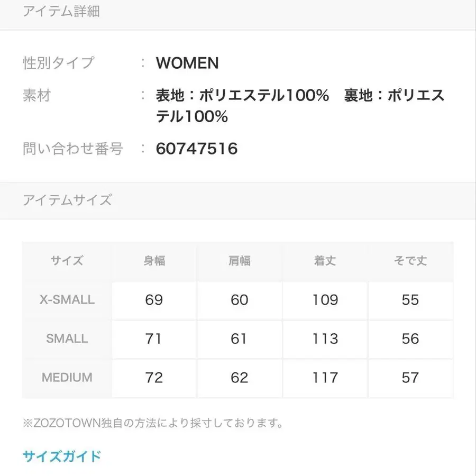Viewport: 476px width, 476px height.
Task: Select the 肩幅 column header
Action: [x=239, y=261]
